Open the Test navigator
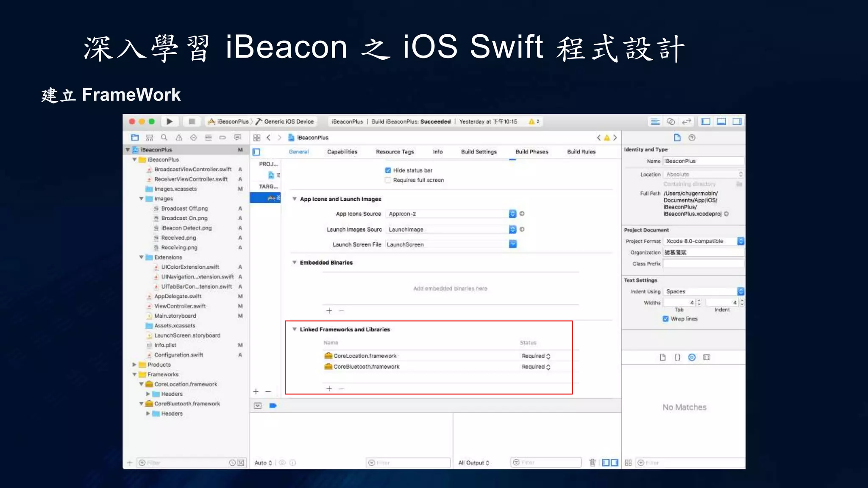This screenshot has width=868, height=488. (193, 137)
